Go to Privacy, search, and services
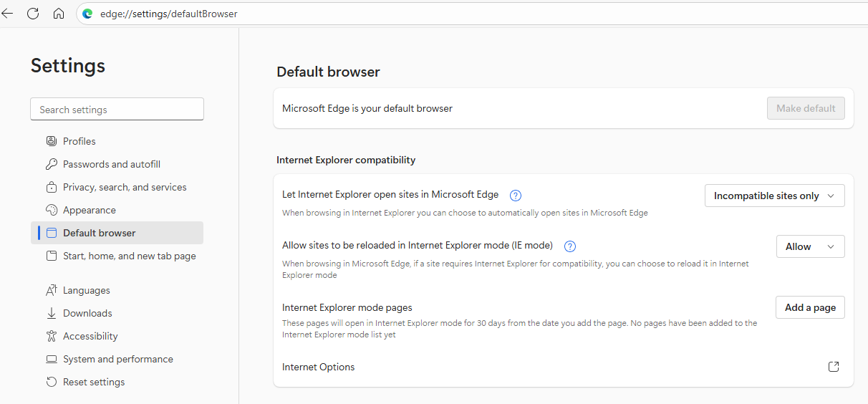 pyautogui.click(x=117, y=187)
